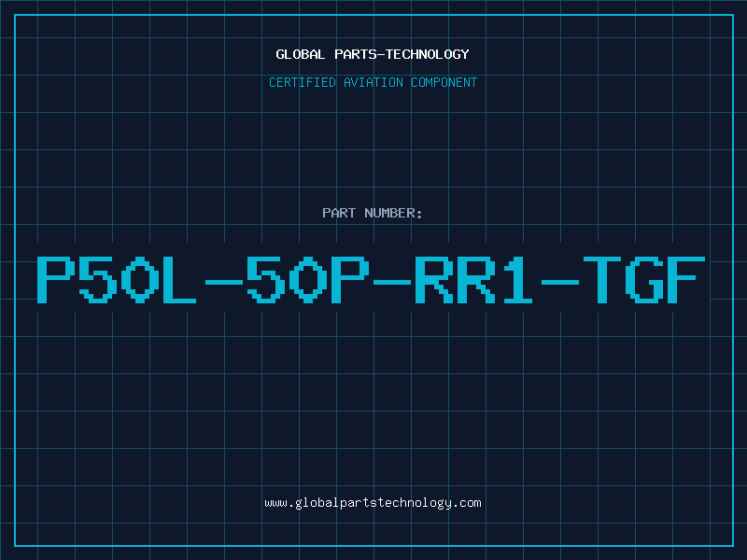The image size is (747, 560).
Task: Click the dash before TGF
Action: click(x=559, y=282)
